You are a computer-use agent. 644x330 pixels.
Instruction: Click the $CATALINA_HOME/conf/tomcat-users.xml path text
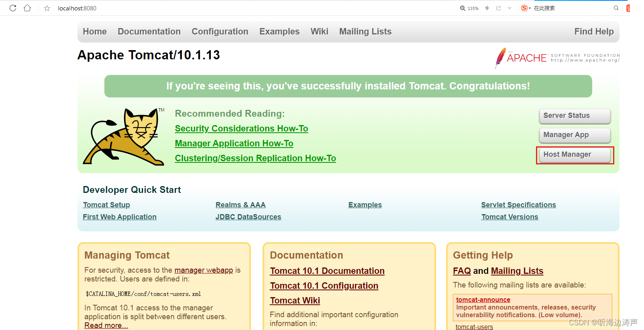click(x=143, y=294)
